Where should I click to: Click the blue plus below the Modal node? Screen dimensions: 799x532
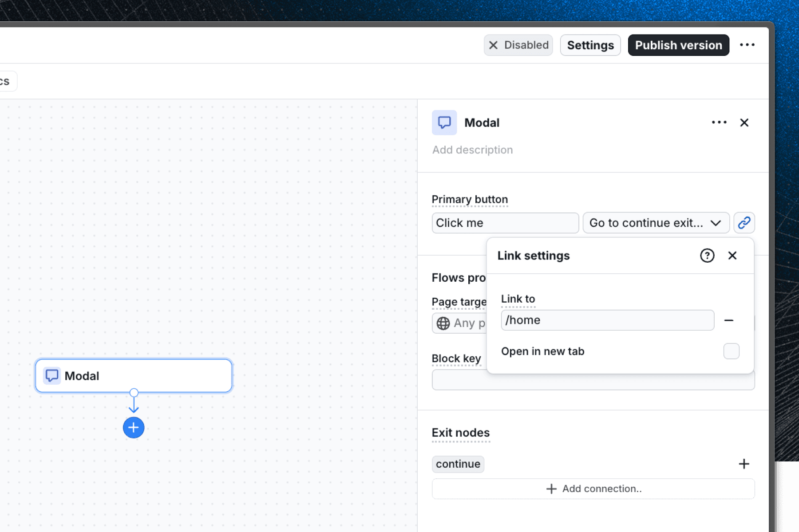[x=133, y=427]
